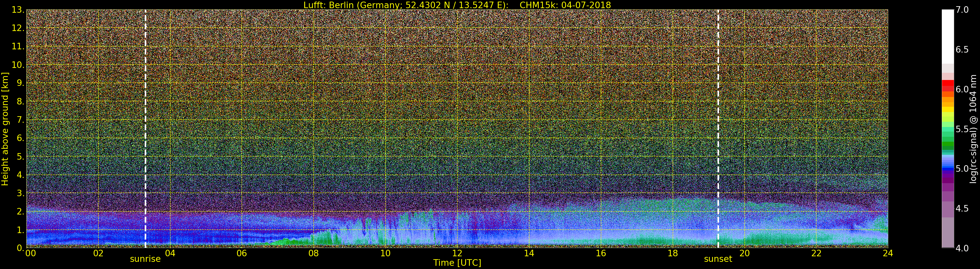The height and width of the screenshot is (269, 980).
Task: Click the height tick label '1.'
Action: [20, 229]
